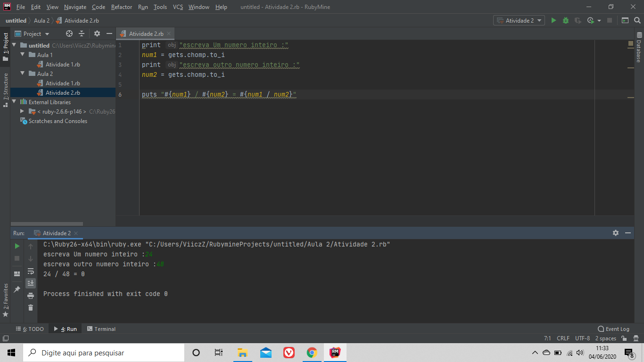Viewport: 644px width, 362px height.
Task: Print the Run console output
Action: (x=31, y=296)
